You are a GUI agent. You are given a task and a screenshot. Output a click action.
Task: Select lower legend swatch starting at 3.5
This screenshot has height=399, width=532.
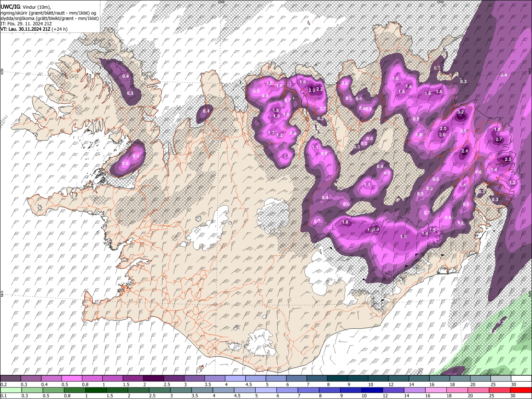[202, 390]
